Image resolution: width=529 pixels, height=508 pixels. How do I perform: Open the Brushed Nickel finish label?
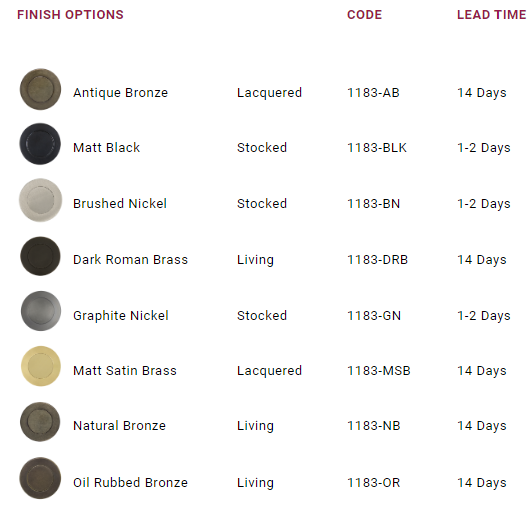point(120,204)
